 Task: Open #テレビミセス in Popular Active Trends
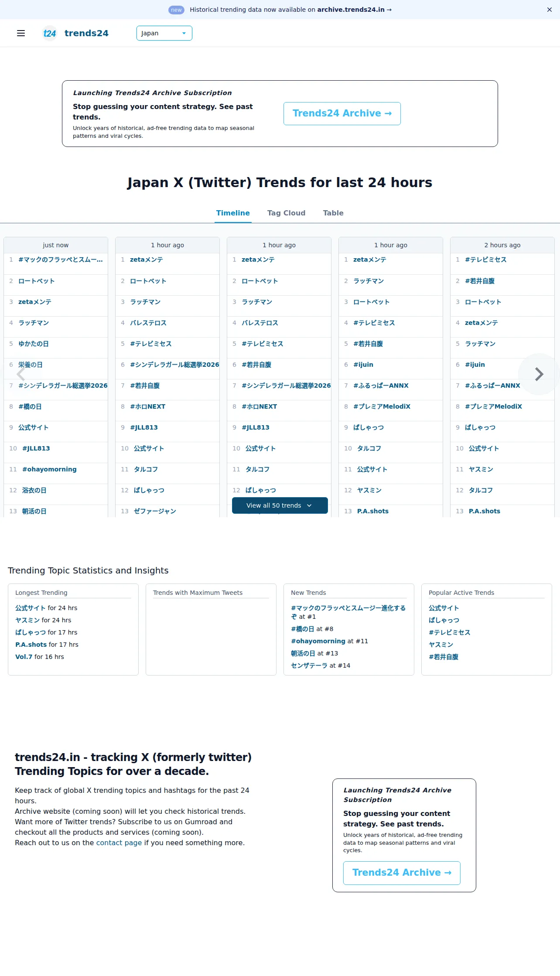coord(450,632)
